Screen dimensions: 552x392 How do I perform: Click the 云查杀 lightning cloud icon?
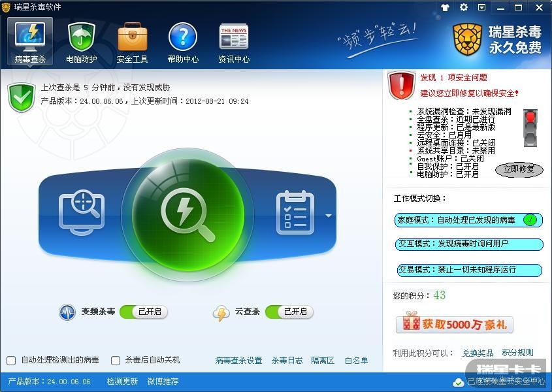coord(221,313)
